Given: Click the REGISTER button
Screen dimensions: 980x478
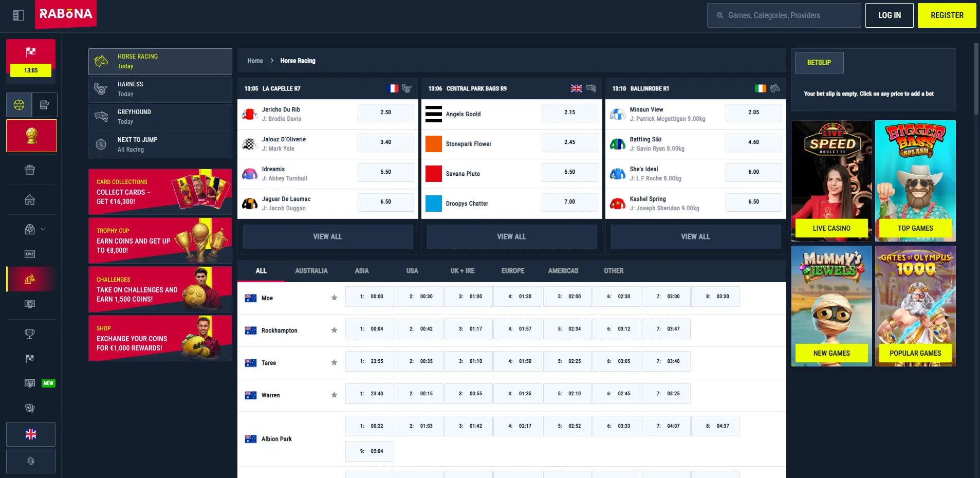Looking at the screenshot, I should [947, 15].
